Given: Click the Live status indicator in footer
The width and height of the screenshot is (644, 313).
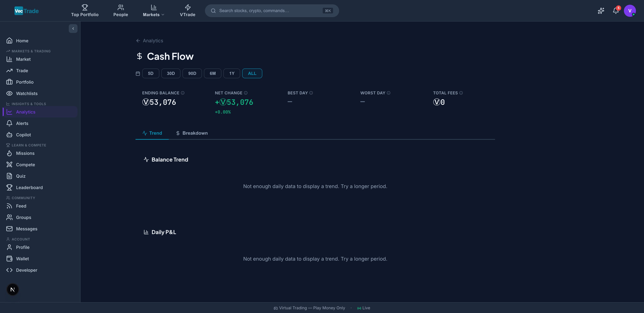Looking at the screenshot, I should (x=364, y=308).
